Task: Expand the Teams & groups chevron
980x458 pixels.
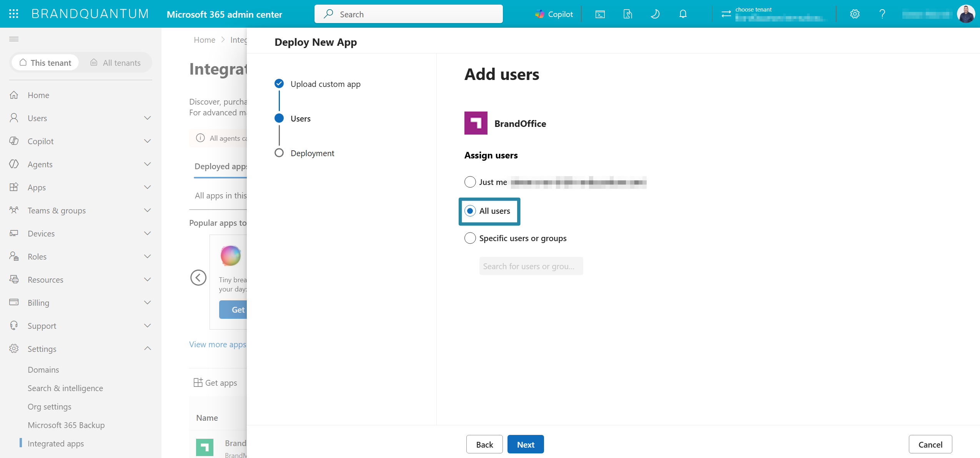Action: click(147, 210)
